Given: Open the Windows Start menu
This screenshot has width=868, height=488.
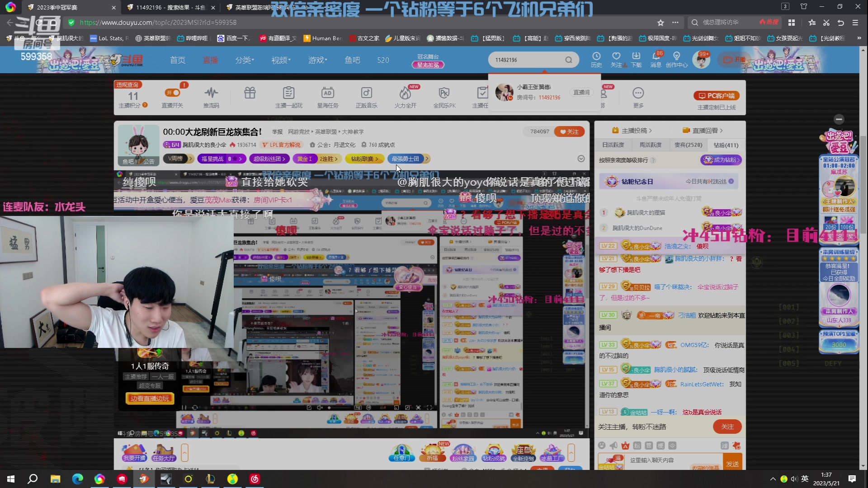Looking at the screenshot, I should pyautogui.click(x=11, y=479).
